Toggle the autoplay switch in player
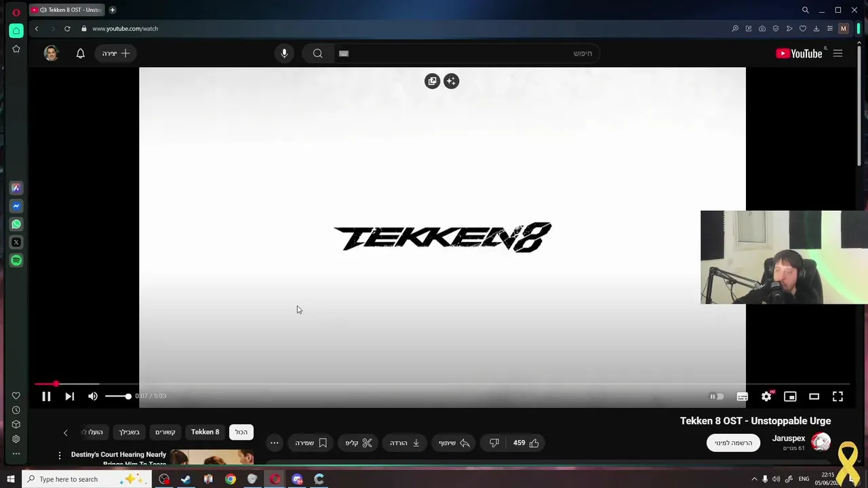 point(716,396)
